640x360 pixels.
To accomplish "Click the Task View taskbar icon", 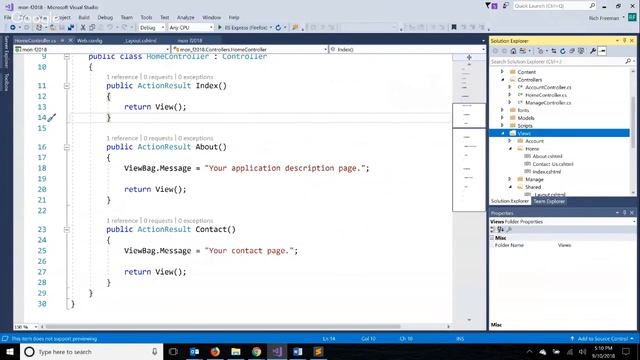I will tap(173, 351).
